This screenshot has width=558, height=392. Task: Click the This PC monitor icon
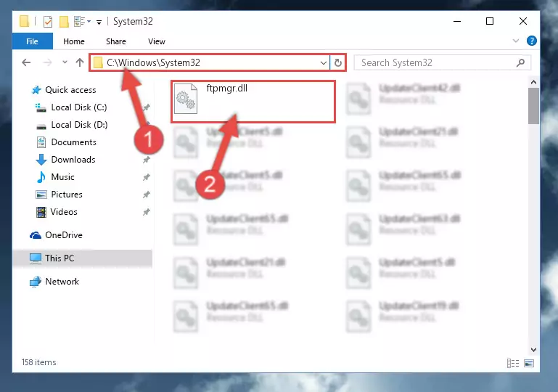coord(36,258)
